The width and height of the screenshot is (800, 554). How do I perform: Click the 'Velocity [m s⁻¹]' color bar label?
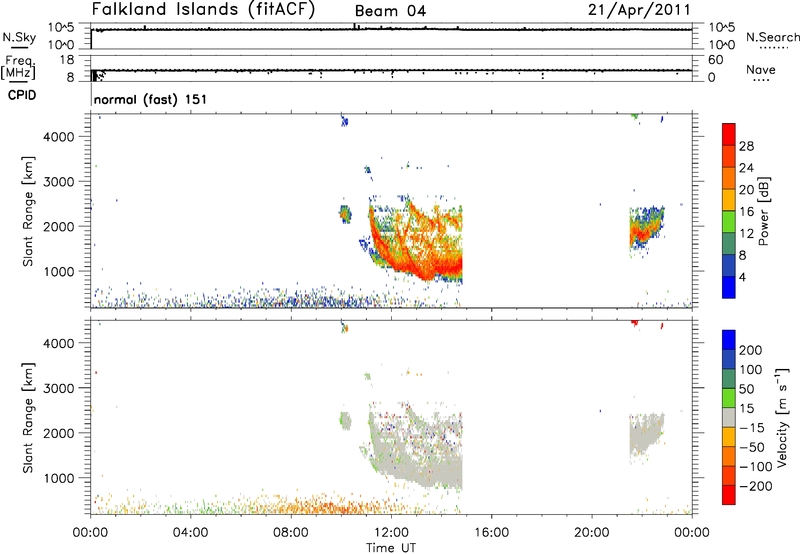782,417
